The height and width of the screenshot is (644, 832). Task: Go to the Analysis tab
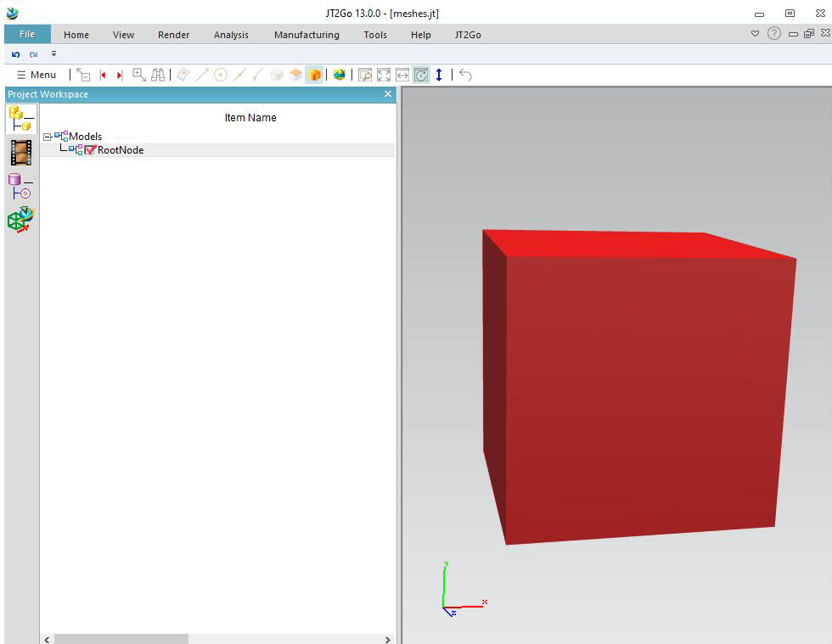click(x=231, y=35)
